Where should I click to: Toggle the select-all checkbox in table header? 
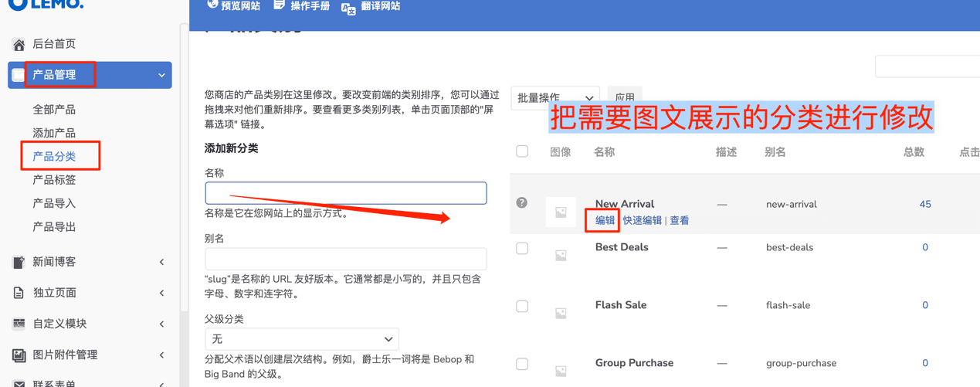click(x=522, y=151)
